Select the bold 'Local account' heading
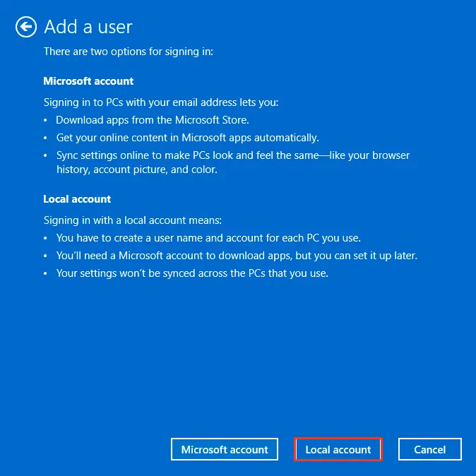 [77, 199]
